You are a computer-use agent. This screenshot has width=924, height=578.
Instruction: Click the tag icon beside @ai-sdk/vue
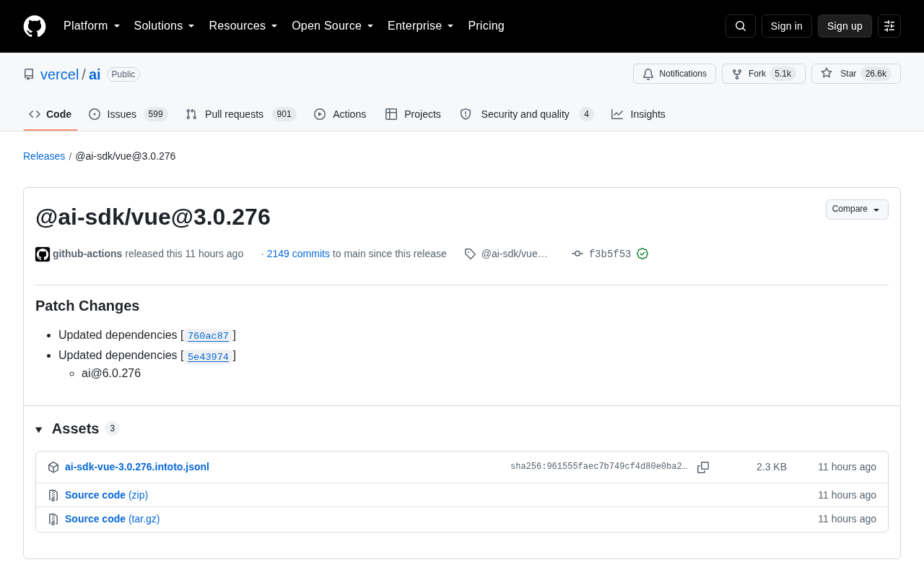coord(470,254)
